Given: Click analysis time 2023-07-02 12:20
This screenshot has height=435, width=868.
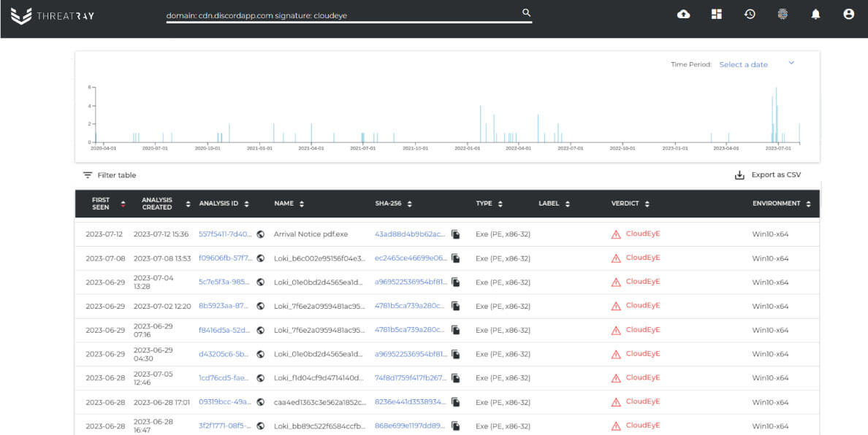Looking at the screenshot, I should [162, 307].
